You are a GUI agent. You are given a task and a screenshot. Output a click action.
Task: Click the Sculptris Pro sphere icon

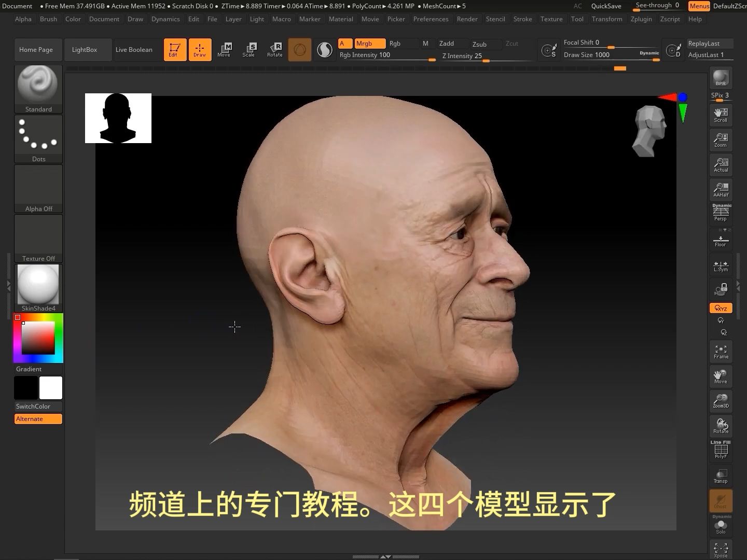tap(325, 50)
